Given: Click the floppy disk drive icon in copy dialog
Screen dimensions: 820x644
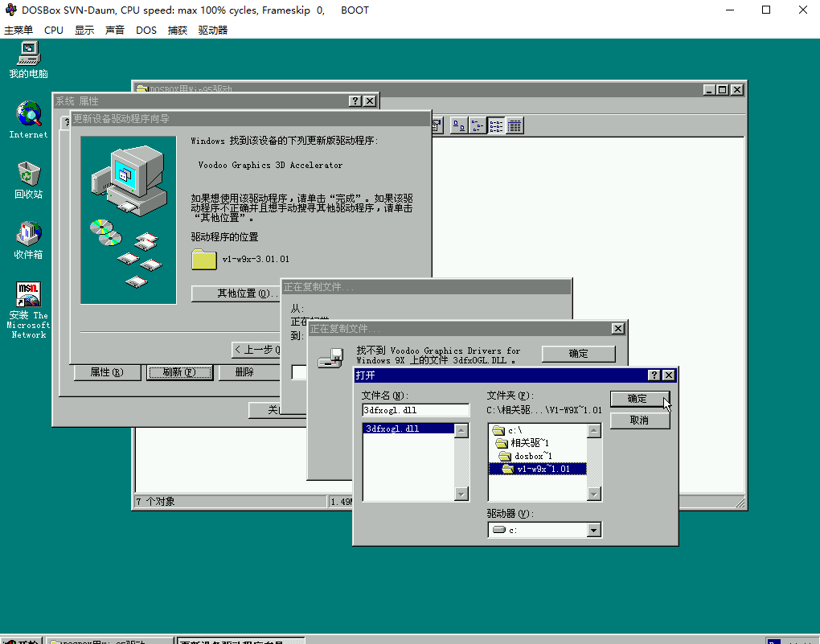Looking at the screenshot, I should [x=330, y=359].
